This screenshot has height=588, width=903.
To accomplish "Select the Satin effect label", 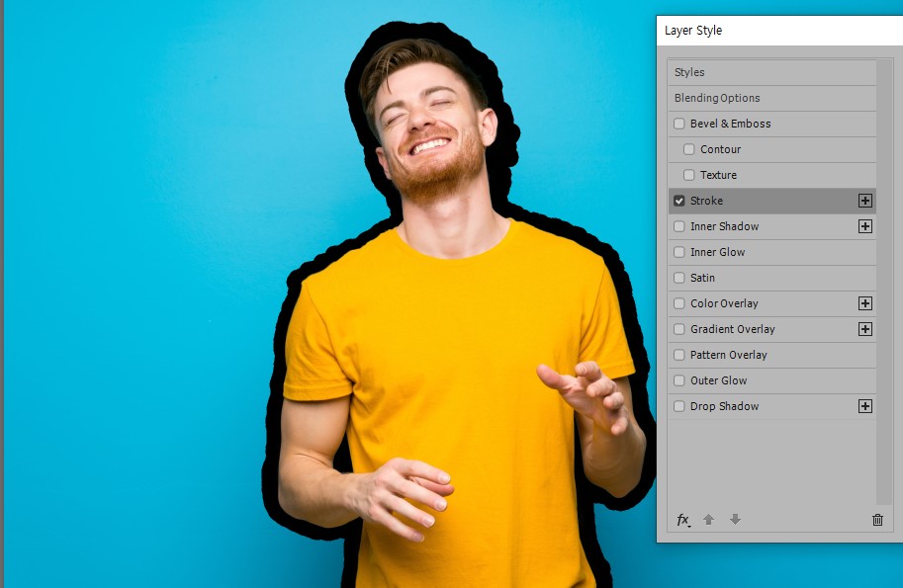I will pos(702,278).
